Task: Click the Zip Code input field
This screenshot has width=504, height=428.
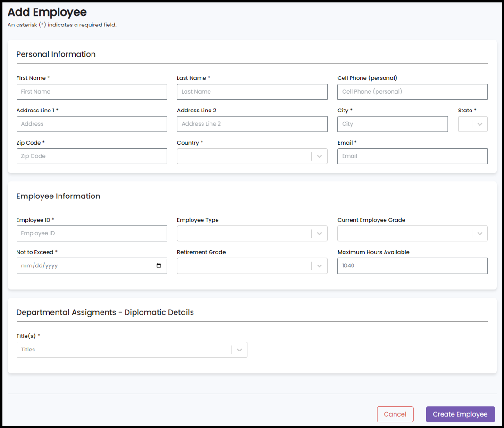Action: pos(92,156)
